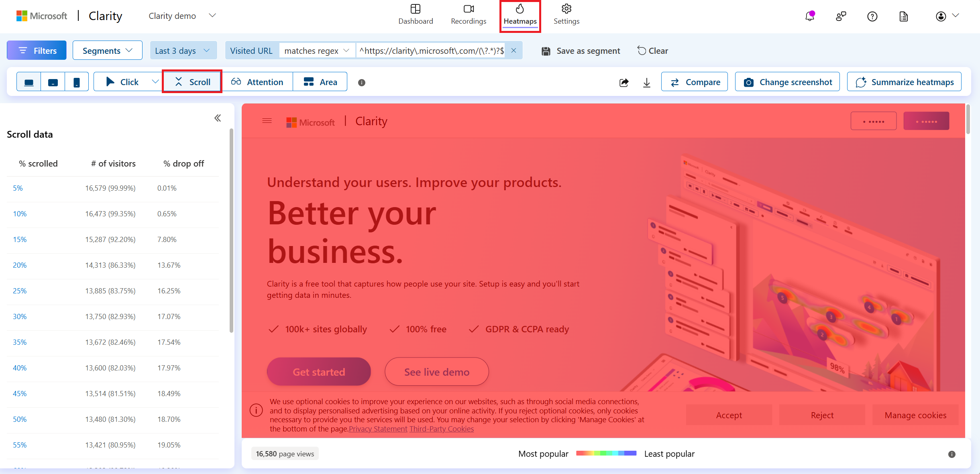Select desktop device view toggle
Screen dimensions: 980x474
click(x=28, y=81)
